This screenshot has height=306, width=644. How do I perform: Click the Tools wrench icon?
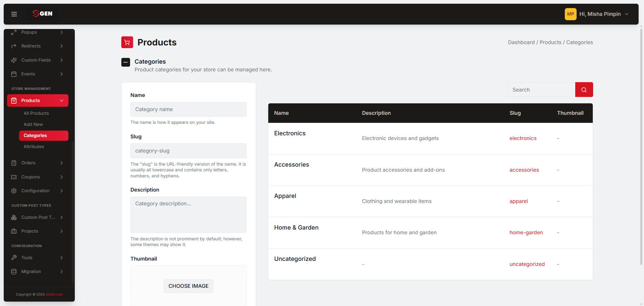14,258
